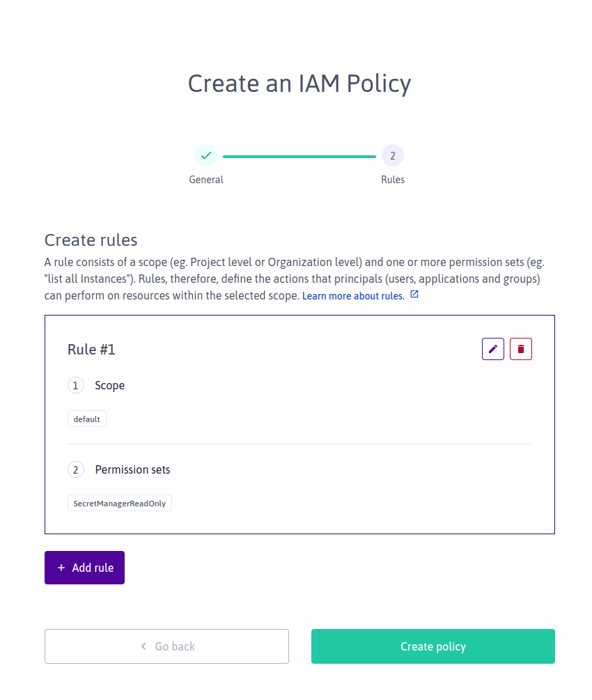This screenshot has width=592, height=700.
Task: Edit Rule #1 with pencil icon
Action: 492,349
